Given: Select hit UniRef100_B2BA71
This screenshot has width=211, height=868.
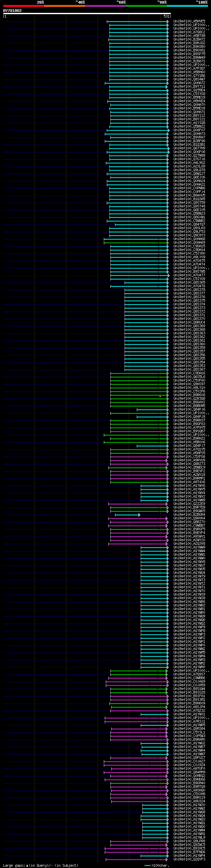Looking at the screenshot, I should [x=189, y=61].
